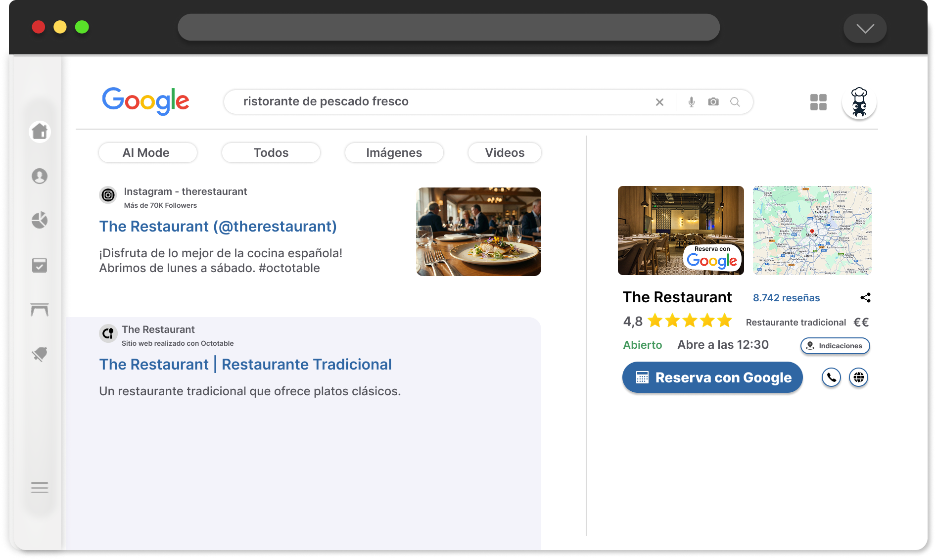The width and height of the screenshot is (935, 560).
Task: Open the chevron dropdown in the title bar
Action: point(865,28)
